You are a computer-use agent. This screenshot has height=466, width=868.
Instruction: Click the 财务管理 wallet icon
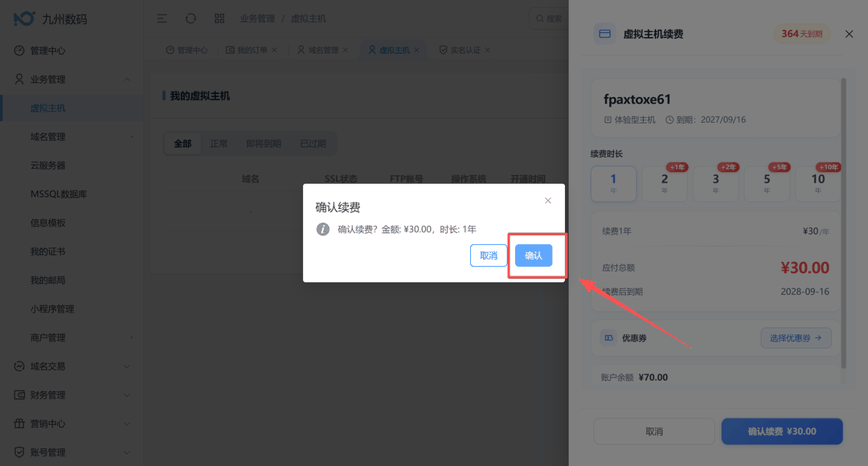(x=19, y=395)
